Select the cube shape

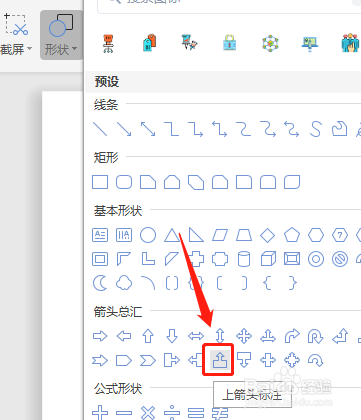click(x=268, y=259)
